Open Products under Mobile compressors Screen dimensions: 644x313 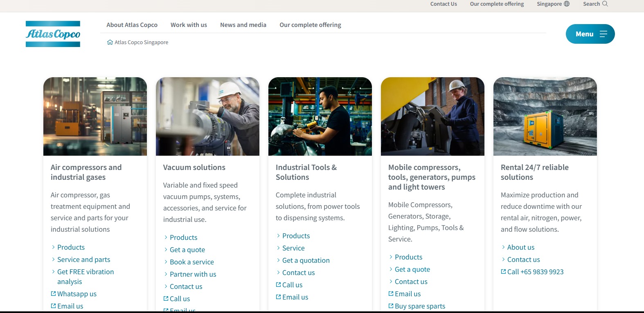point(408,257)
